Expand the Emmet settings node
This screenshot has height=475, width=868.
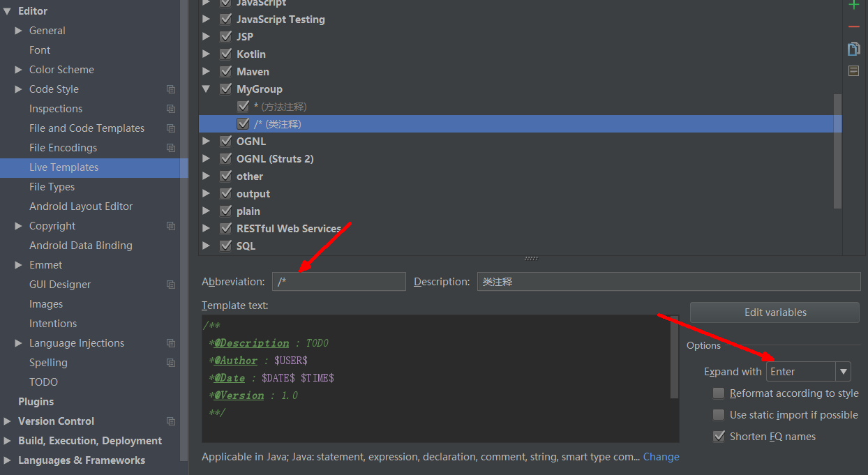point(19,265)
